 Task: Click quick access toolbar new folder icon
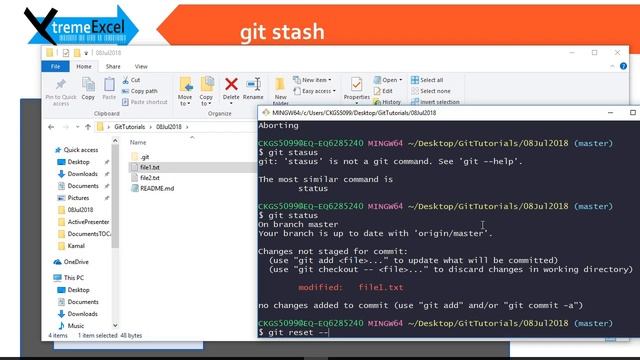(x=77, y=53)
